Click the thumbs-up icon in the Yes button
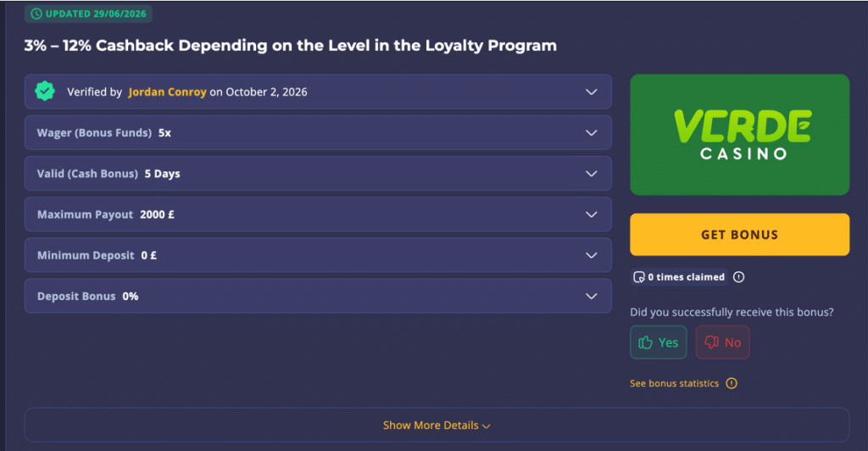868x451 pixels. click(645, 342)
